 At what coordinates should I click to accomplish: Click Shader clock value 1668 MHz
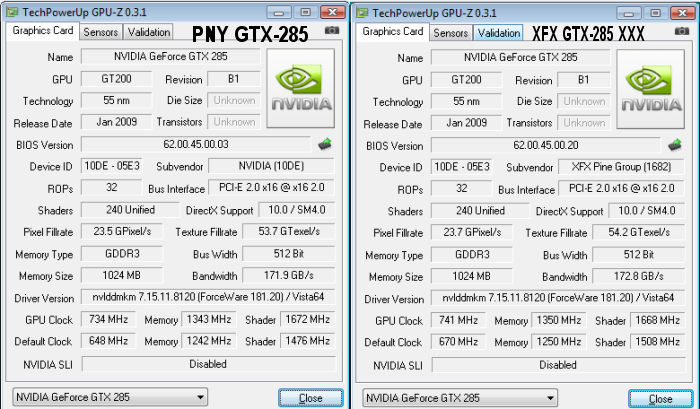point(658,320)
